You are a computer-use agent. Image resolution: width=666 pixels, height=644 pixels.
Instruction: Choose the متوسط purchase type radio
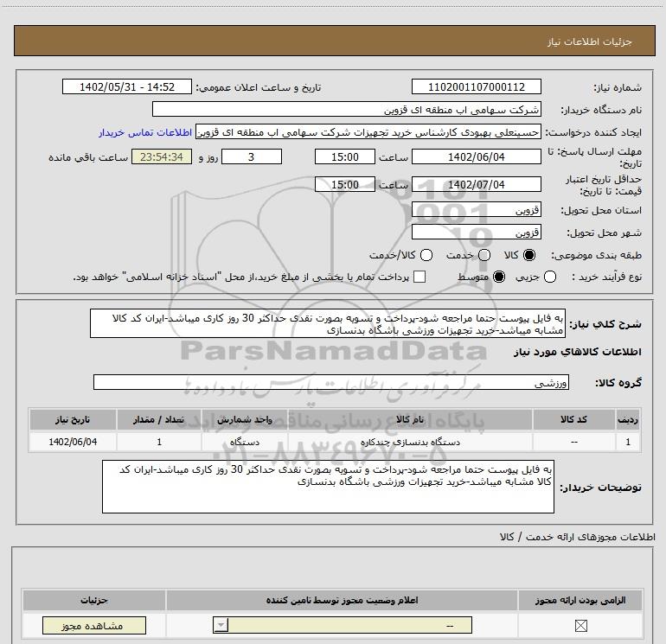499,277
